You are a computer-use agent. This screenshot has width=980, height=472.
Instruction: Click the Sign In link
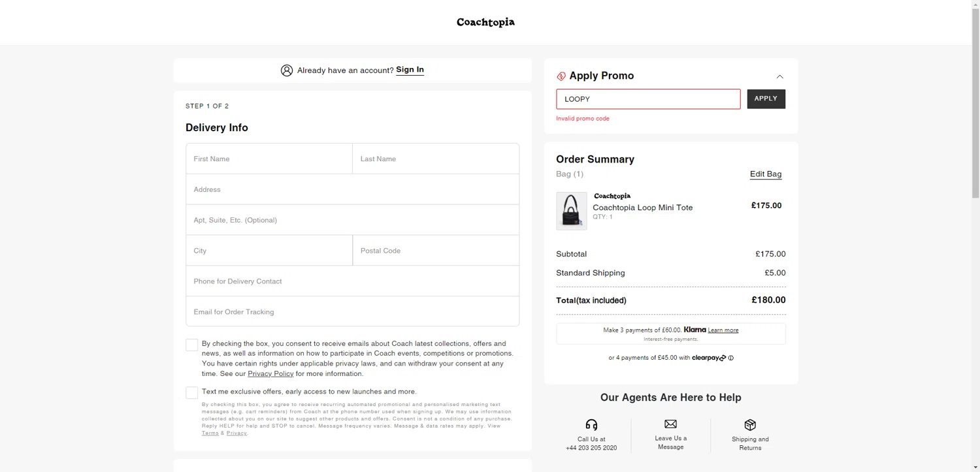click(x=410, y=70)
